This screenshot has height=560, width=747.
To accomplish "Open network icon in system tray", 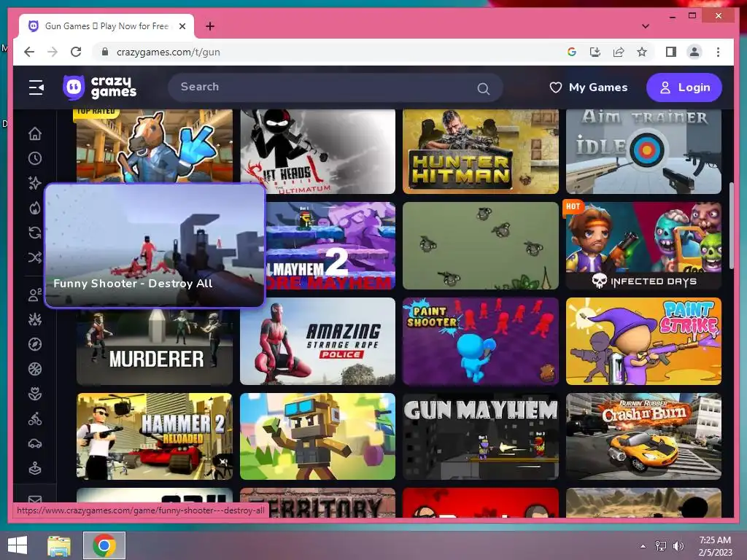I will tap(661, 546).
